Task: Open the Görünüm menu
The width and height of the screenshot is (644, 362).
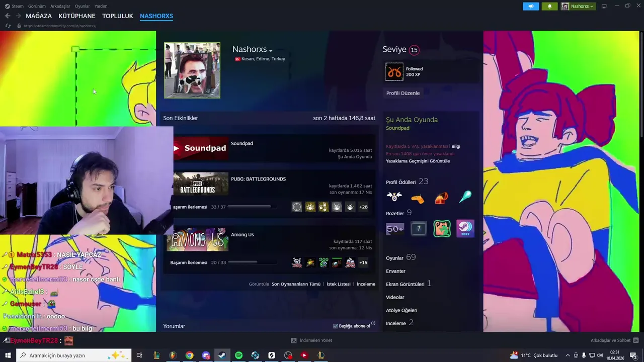Action: (37, 6)
